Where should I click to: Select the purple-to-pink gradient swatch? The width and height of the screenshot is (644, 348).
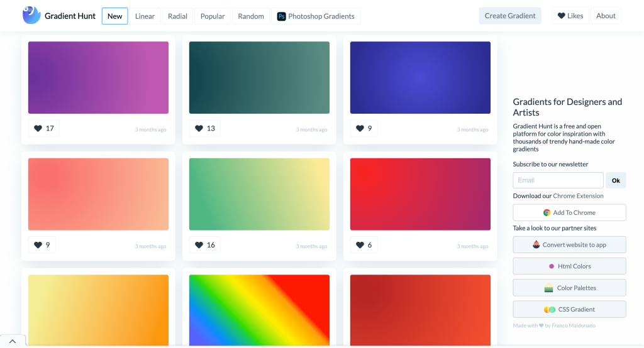click(x=98, y=77)
